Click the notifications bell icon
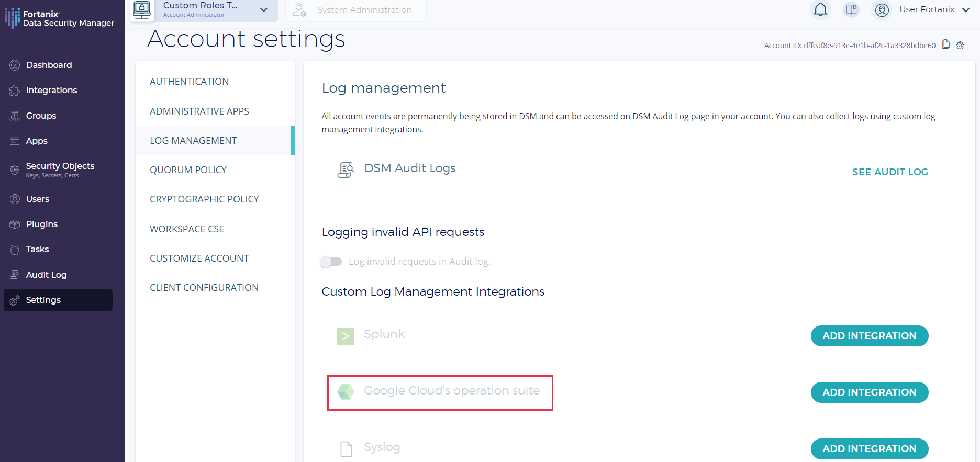The height and width of the screenshot is (462, 980). click(x=820, y=10)
